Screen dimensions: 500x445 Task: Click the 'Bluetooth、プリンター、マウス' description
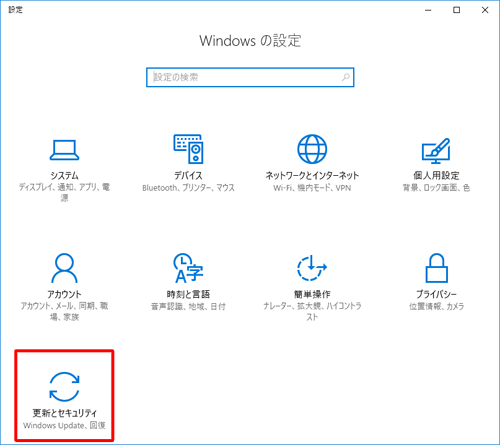coord(188,188)
